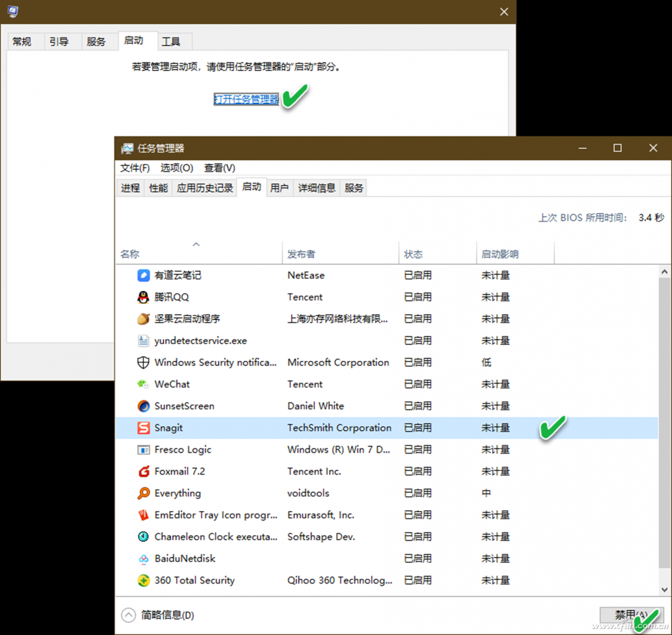The width and height of the screenshot is (672, 635).
Task: Open the 查看(V) menu
Action: pyautogui.click(x=220, y=168)
